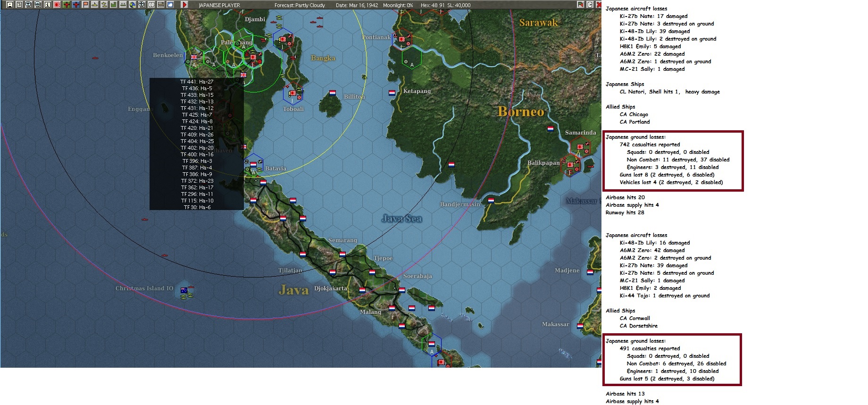Viewport: 868px width, 405px height.
Task: Click the 'CA Portland' report line
Action: pyautogui.click(x=635, y=122)
